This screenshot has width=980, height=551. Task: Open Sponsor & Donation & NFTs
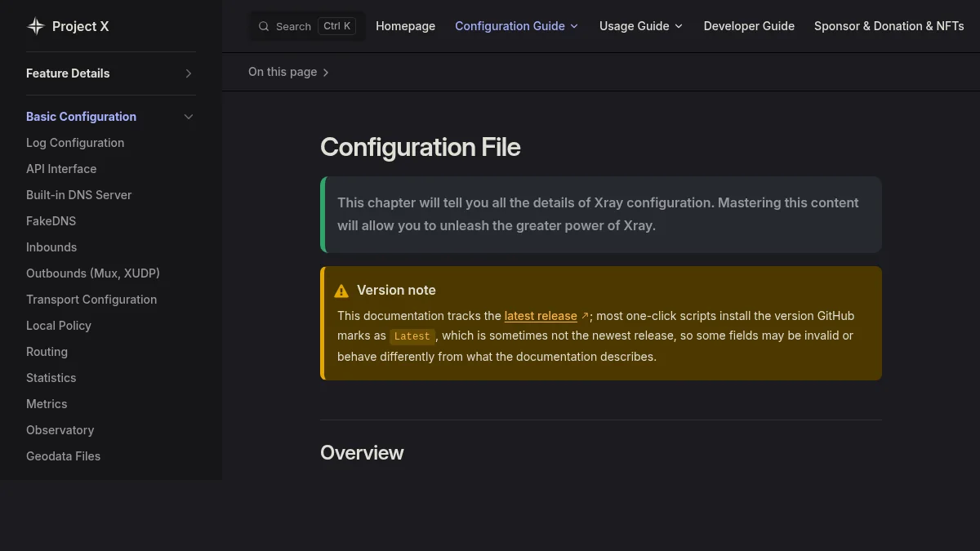pos(889,26)
